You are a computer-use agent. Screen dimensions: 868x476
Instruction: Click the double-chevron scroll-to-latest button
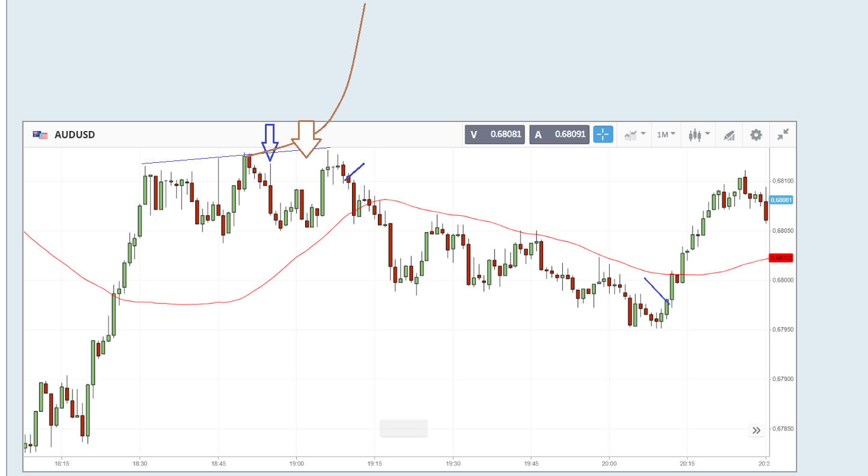tap(756, 430)
